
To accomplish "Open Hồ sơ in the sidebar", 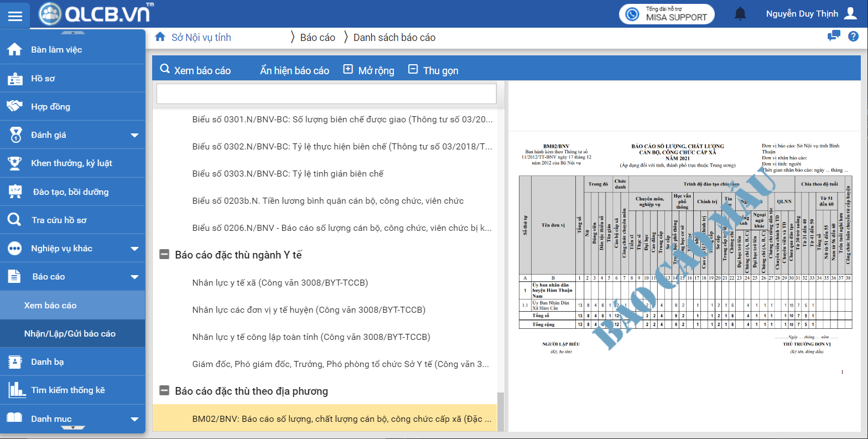I will (43, 79).
